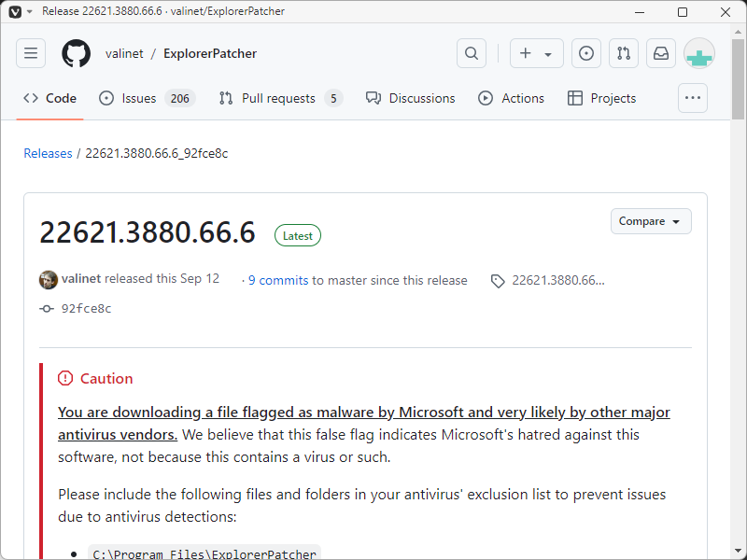Open the 22621.3880.66... release tag
The width and height of the screenshot is (747, 560).
(x=557, y=281)
